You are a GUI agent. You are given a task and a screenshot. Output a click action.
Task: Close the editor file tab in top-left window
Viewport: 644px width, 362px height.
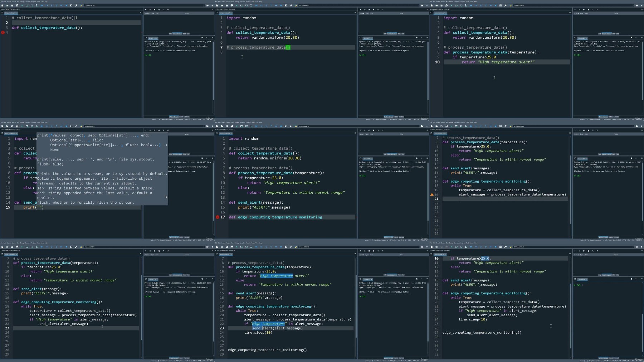tap(16, 13)
